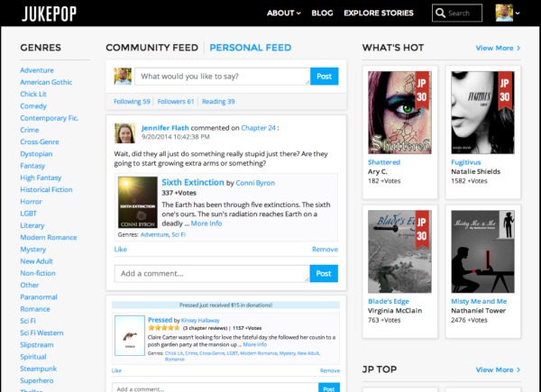View Reading 39 list

[218, 101]
